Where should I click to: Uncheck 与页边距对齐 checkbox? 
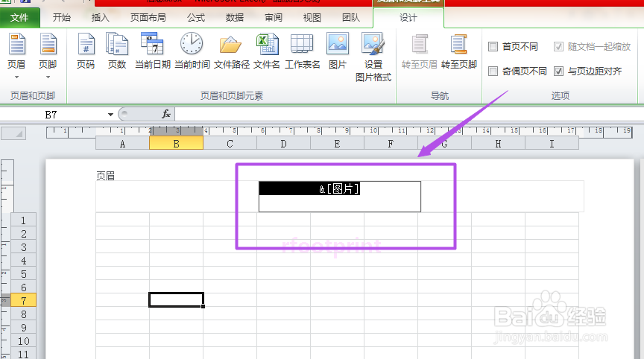(x=558, y=72)
